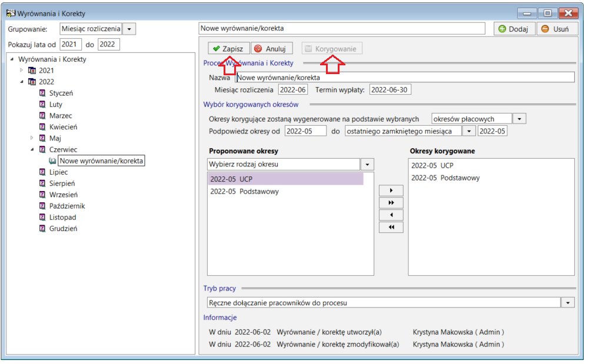589x364 pixels.
Task: Select Kwiecień in the tree
Action: pyautogui.click(x=63, y=127)
